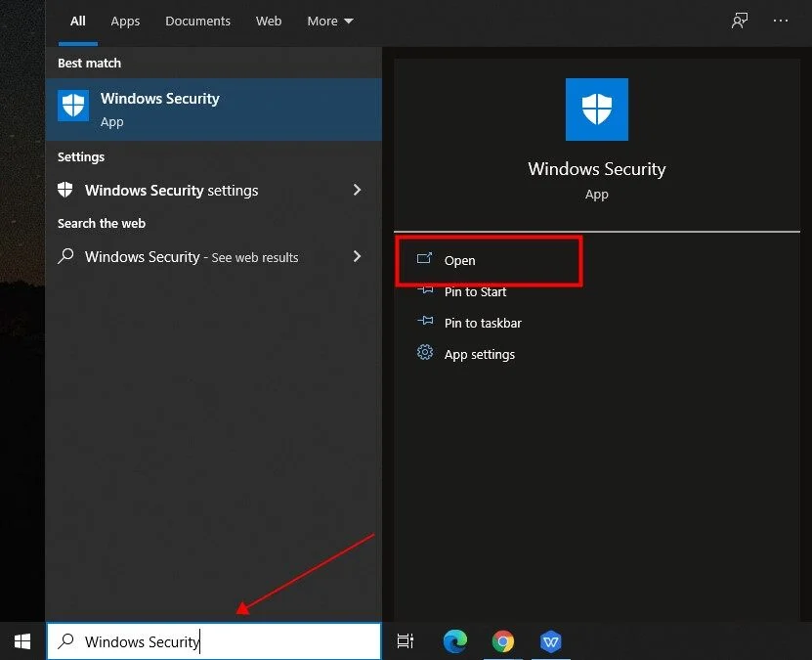812x660 pixels.
Task: Open Task View from the taskbar
Action: [x=405, y=641]
